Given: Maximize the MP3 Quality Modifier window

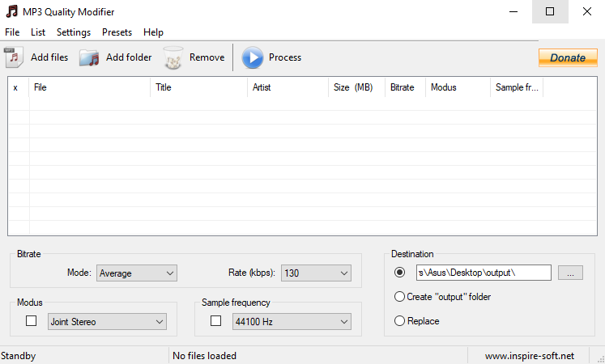Looking at the screenshot, I should 550,11.
